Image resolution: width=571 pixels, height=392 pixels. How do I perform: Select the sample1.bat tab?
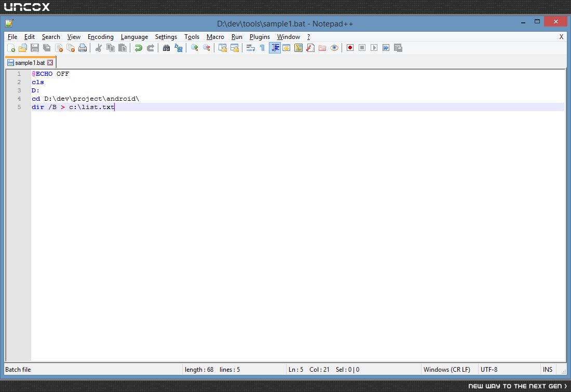(30, 63)
